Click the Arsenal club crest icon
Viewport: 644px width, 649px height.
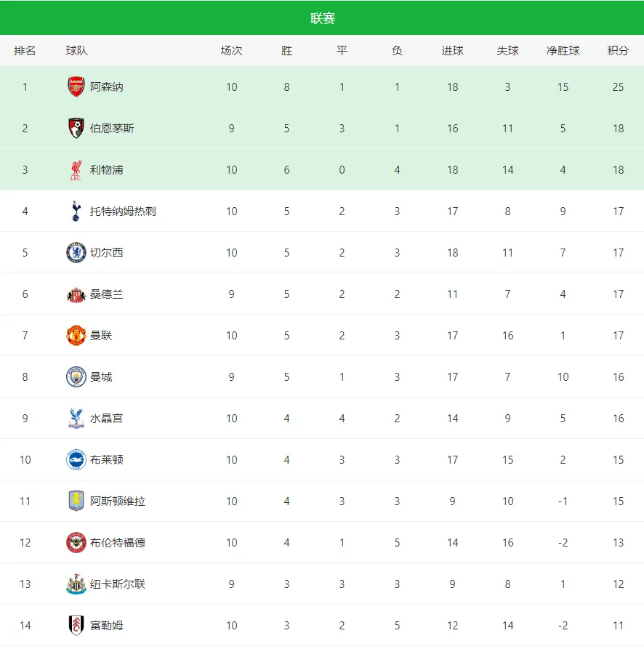coord(76,87)
